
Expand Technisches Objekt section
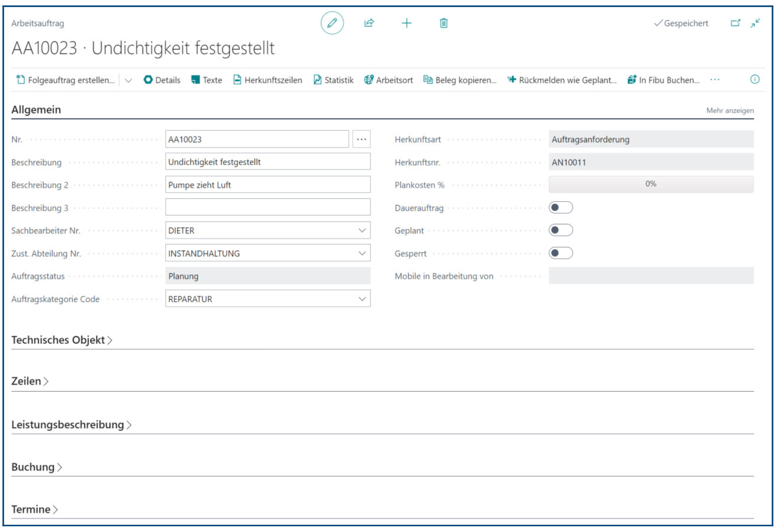62,340
